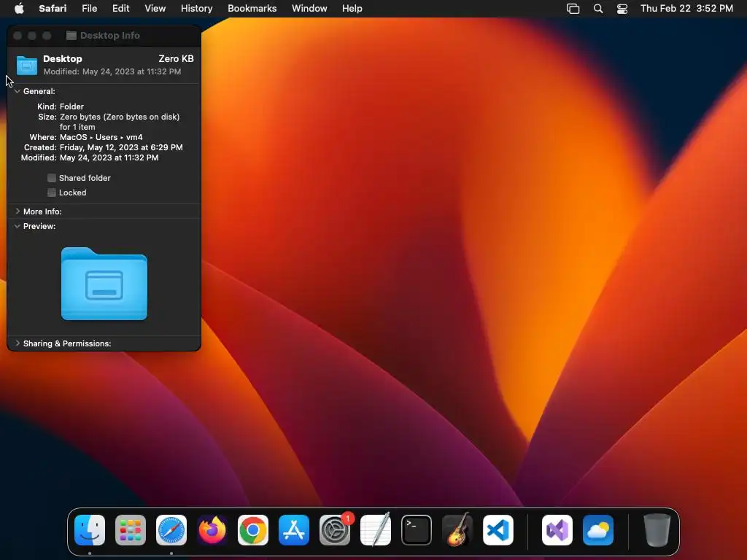Open Spotlight search in menu bar
This screenshot has width=747, height=560.
tap(598, 9)
